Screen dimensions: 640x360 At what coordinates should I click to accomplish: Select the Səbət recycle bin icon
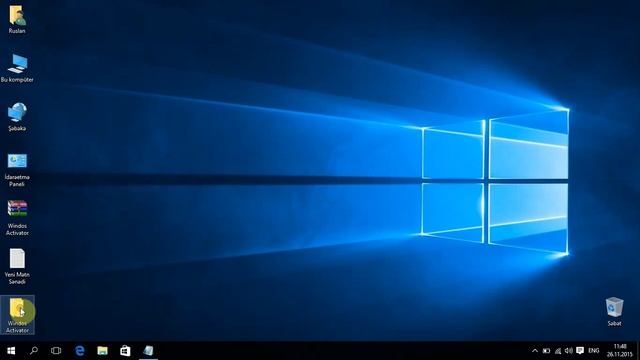pos(614,311)
